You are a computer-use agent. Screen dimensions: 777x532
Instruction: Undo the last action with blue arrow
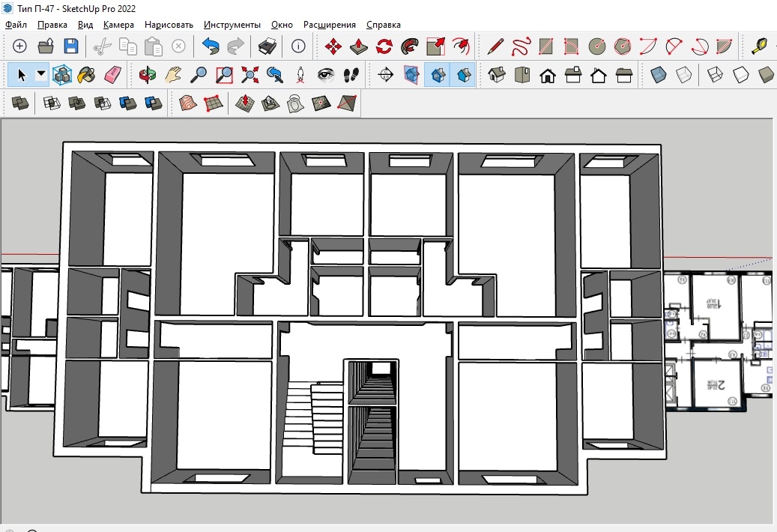211,46
